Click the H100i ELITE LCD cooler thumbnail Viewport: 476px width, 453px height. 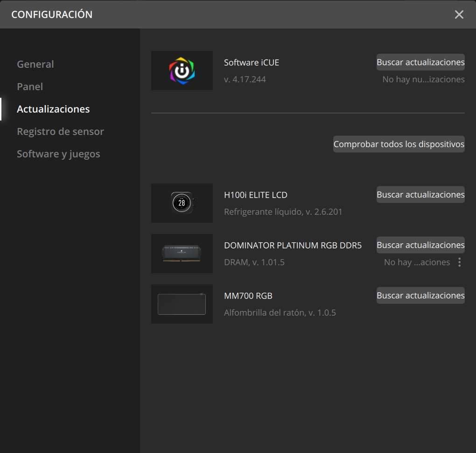pos(182,203)
